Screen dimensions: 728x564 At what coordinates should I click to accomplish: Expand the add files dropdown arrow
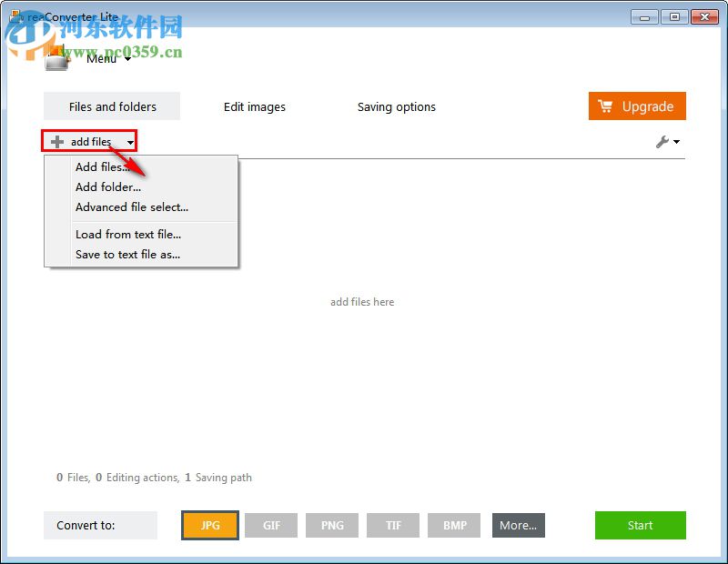coord(130,142)
